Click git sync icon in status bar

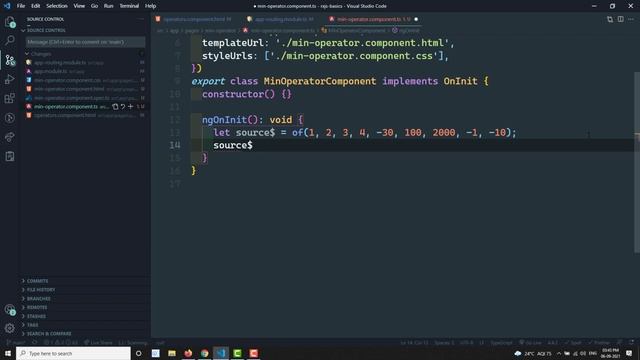pos(35,342)
